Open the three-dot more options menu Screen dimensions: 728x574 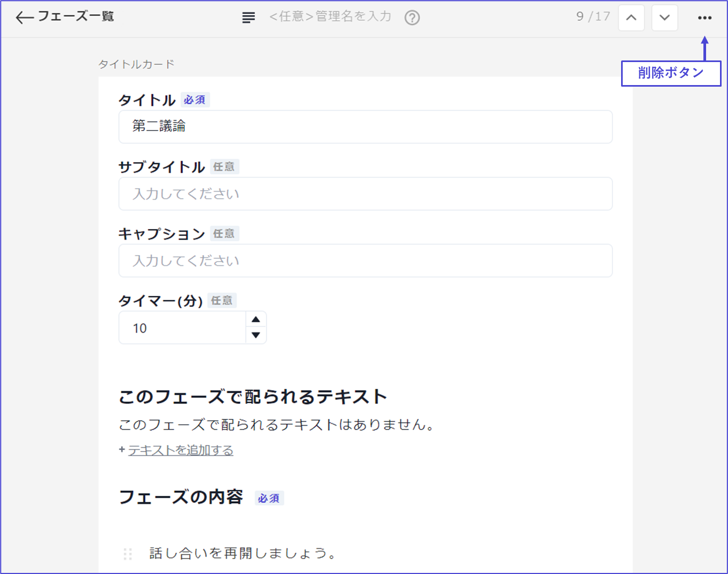[x=704, y=18]
